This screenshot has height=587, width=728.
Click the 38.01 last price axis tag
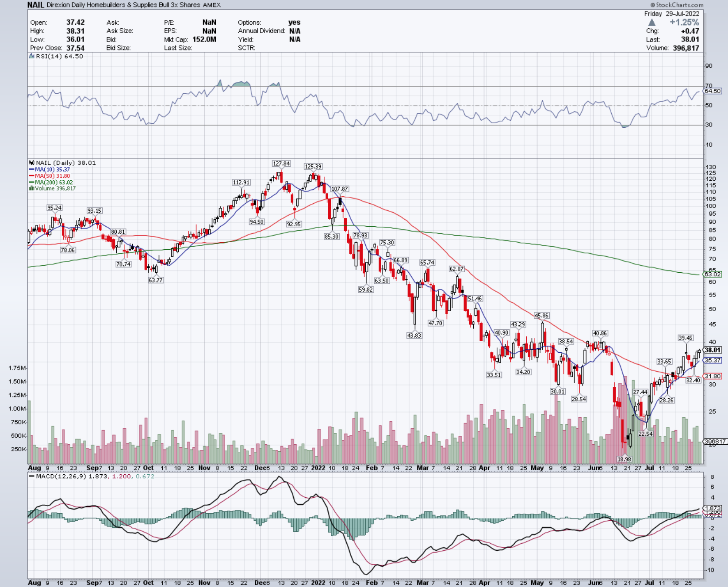(x=713, y=350)
